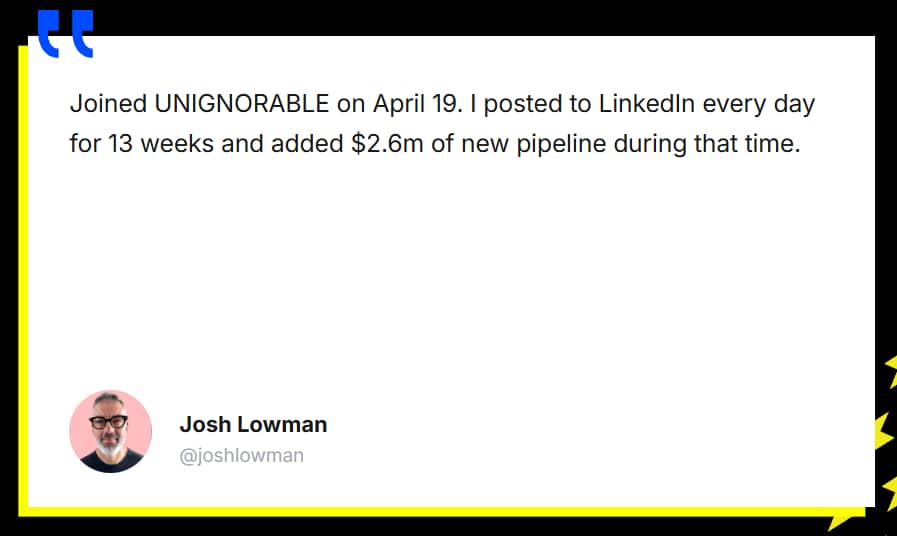The image size is (897, 536).
Task: Open the @joshlowman handle
Action: point(241,456)
